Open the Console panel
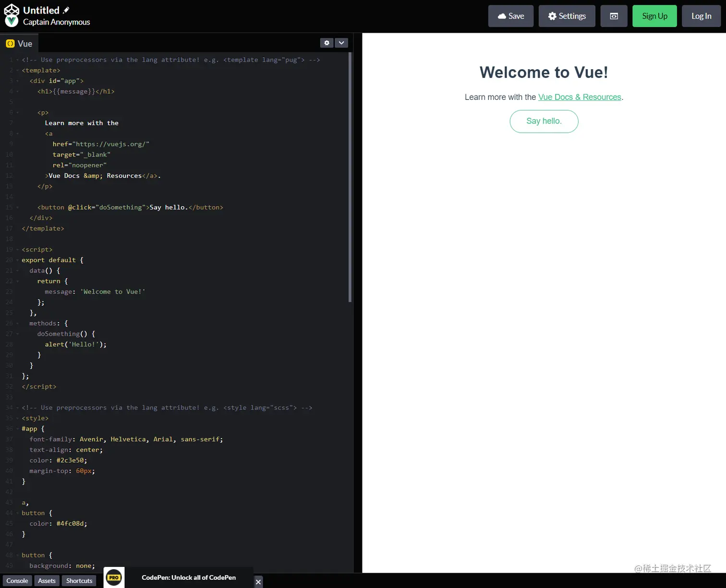Image resolution: width=726 pixels, height=588 pixels. 17,581
